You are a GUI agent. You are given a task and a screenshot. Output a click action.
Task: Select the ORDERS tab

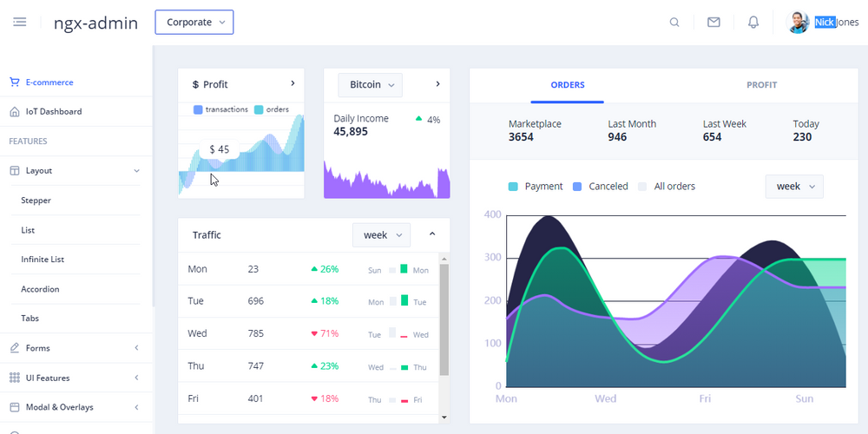[x=568, y=85]
